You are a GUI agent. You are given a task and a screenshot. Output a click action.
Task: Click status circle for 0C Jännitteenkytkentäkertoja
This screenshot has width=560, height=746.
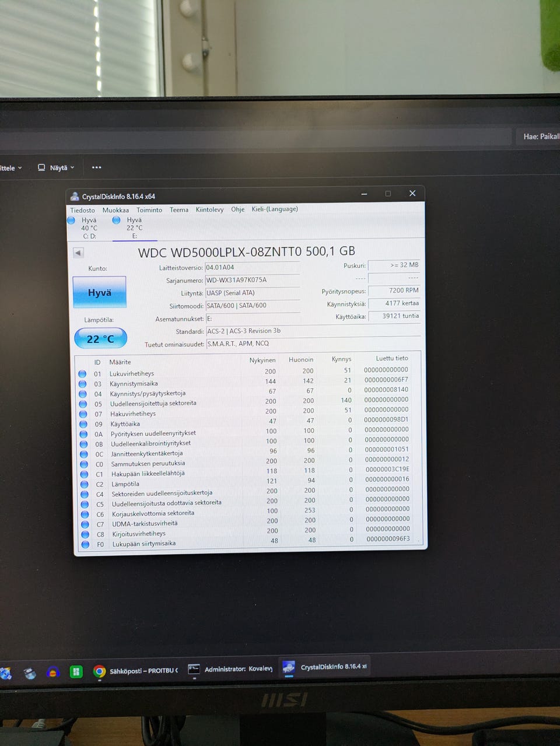(x=83, y=454)
